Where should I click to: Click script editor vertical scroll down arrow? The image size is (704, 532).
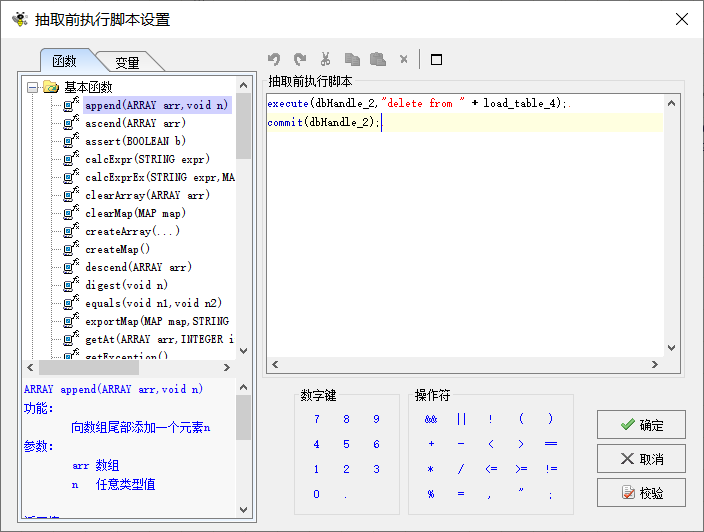point(671,347)
